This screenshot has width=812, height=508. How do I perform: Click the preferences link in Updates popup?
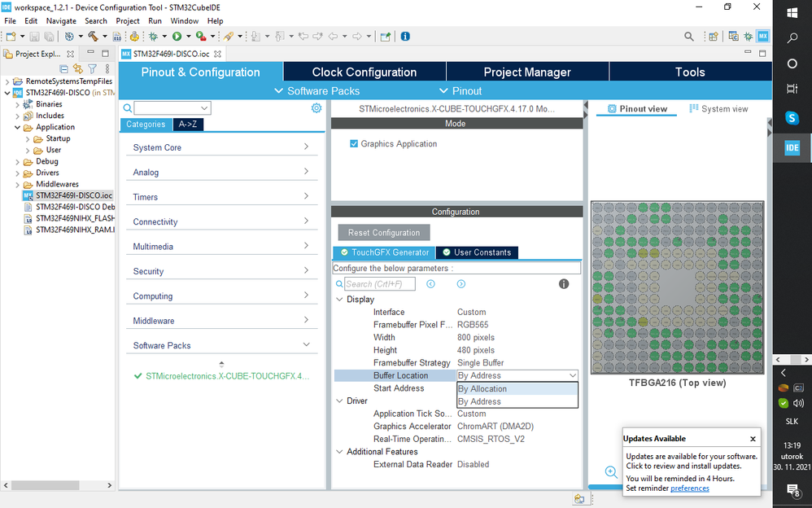point(690,488)
